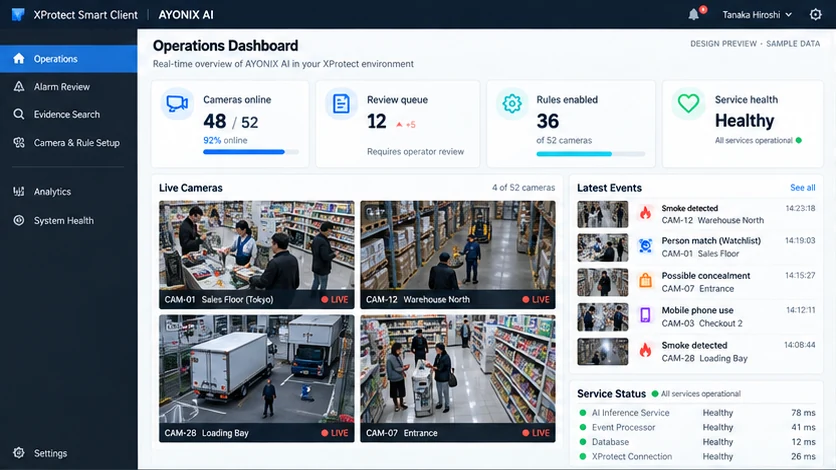Click the 14:19:03 event timestamp
Image resolution: width=836 pixels, height=470 pixels.
pos(800,240)
